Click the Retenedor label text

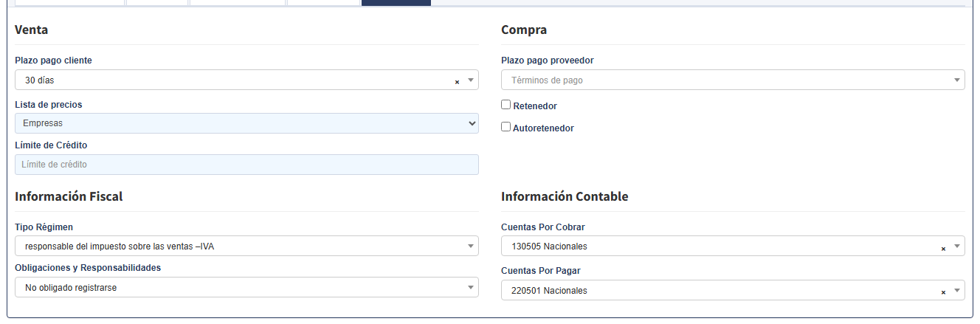(x=535, y=106)
